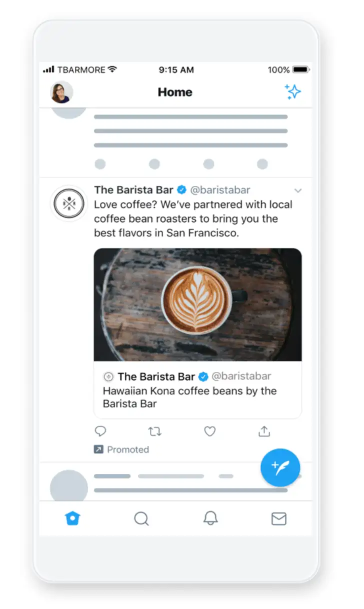Image resolution: width=364 pixels, height=609 pixels.
Task: Open the Notifications bell tab
Action: 210,518
